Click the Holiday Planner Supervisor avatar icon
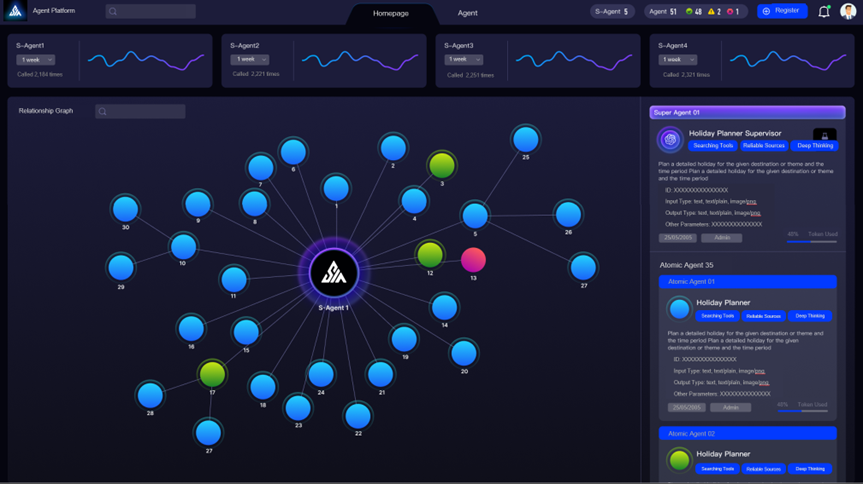The width and height of the screenshot is (863, 484). click(x=670, y=140)
